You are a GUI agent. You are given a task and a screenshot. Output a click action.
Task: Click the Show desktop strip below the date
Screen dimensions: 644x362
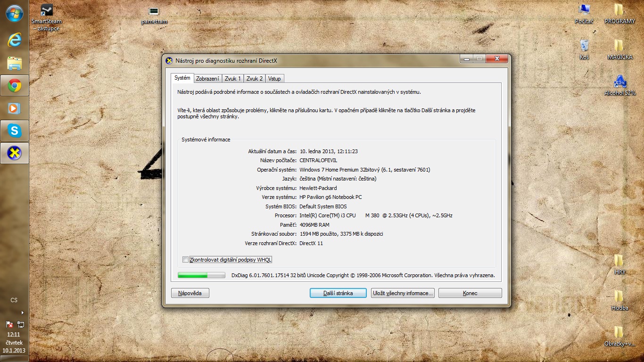(14, 358)
